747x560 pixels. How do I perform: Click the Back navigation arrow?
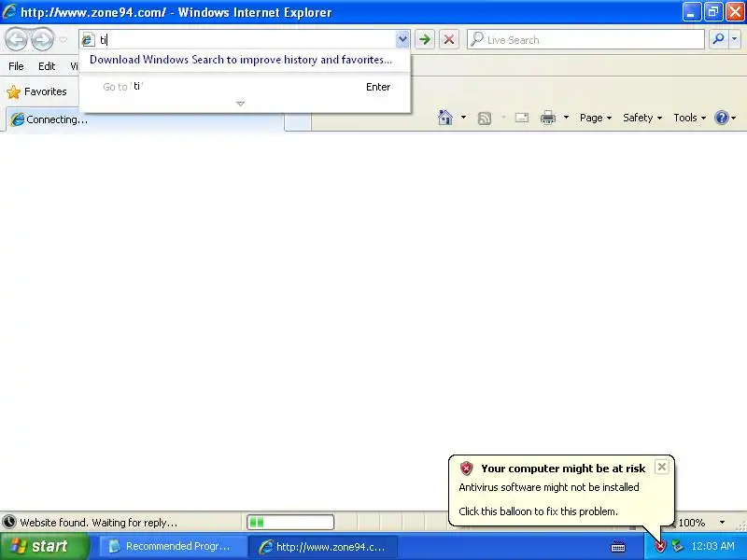click(17, 39)
